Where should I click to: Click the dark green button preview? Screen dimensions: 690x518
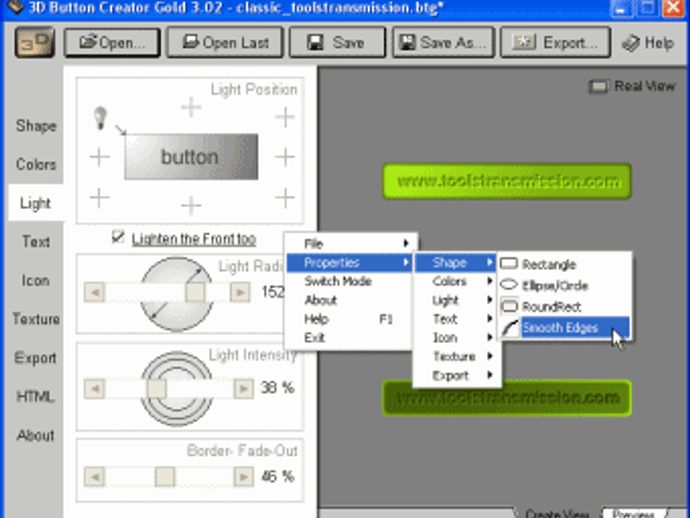point(507,398)
